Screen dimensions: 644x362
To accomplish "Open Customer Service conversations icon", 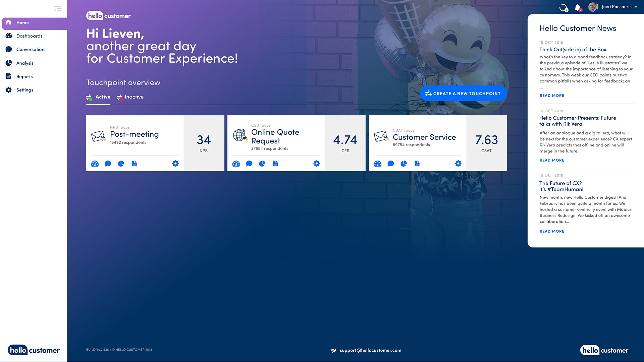I will [x=391, y=164].
